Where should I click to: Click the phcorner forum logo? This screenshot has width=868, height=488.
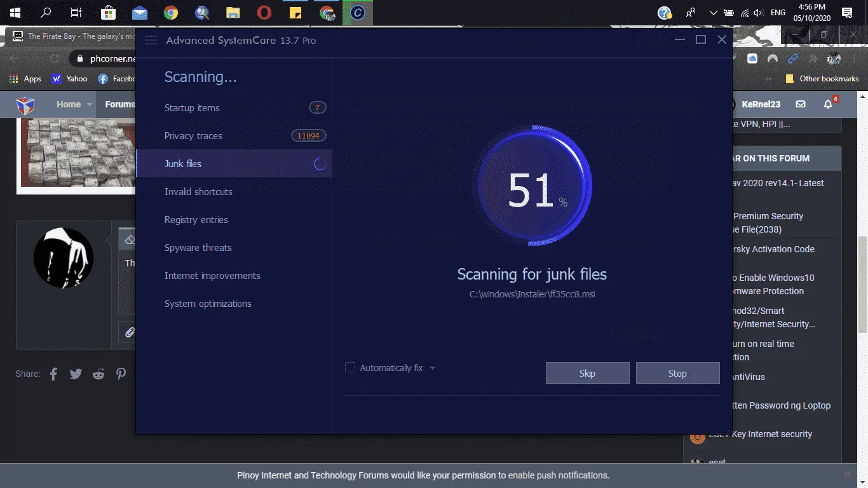tap(25, 105)
